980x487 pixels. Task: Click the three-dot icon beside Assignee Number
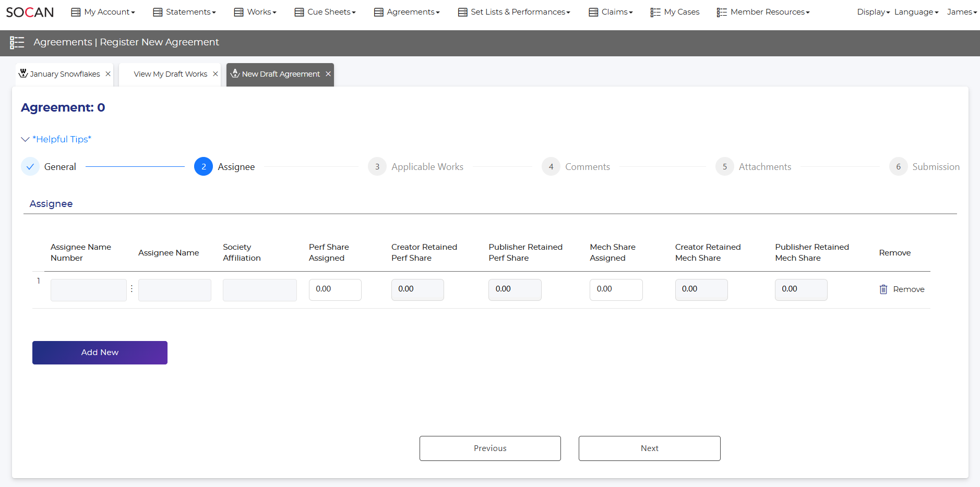pos(132,289)
